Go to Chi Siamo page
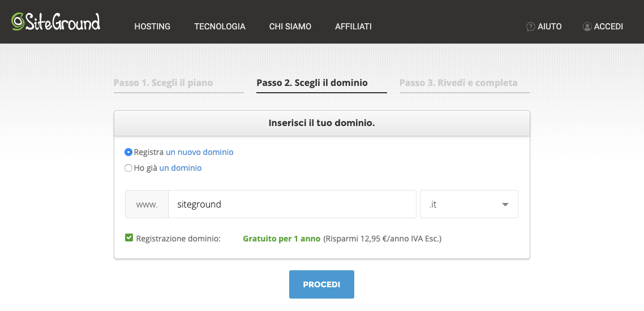 pos(290,27)
